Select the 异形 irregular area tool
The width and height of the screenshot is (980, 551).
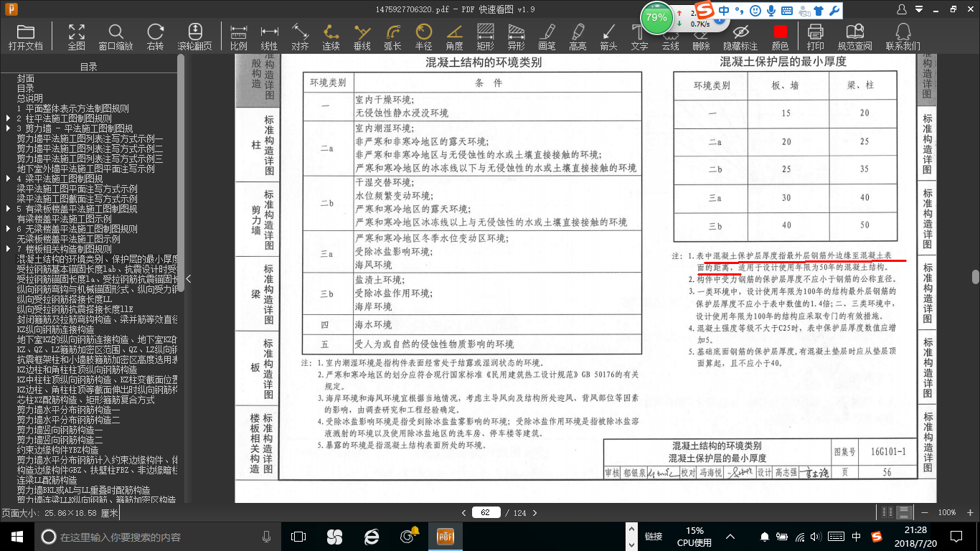pos(516,37)
